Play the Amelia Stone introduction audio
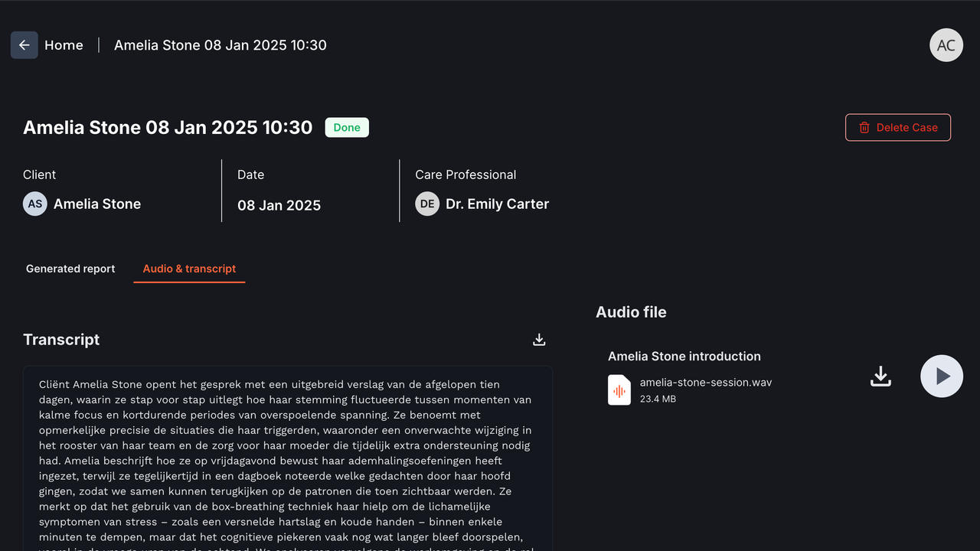980x551 pixels. tap(941, 377)
